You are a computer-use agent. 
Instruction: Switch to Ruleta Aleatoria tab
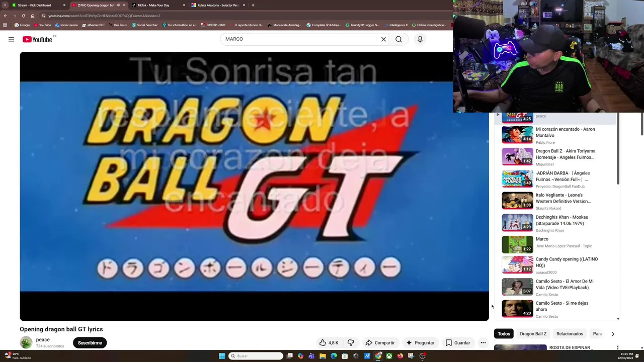point(218,5)
